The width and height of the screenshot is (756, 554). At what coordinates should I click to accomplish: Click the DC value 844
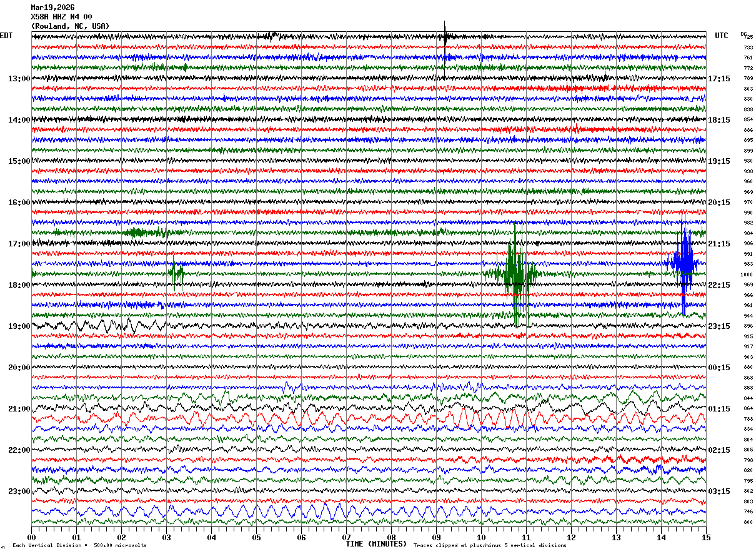(x=749, y=398)
